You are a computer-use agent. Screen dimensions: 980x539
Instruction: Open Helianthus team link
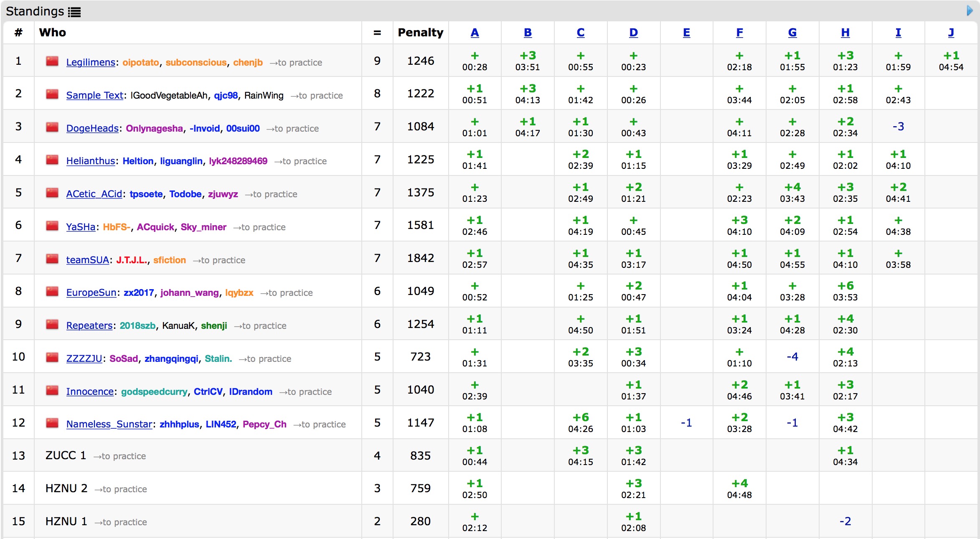pyautogui.click(x=90, y=161)
